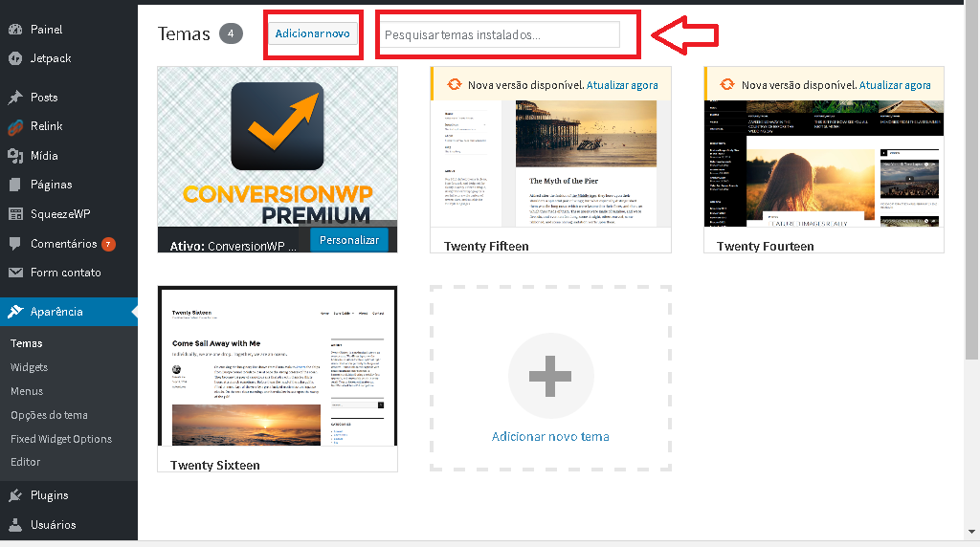Open Comentários menu with 7 pending
Viewport: 980px width, 547px height.
click(x=63, y=244)
